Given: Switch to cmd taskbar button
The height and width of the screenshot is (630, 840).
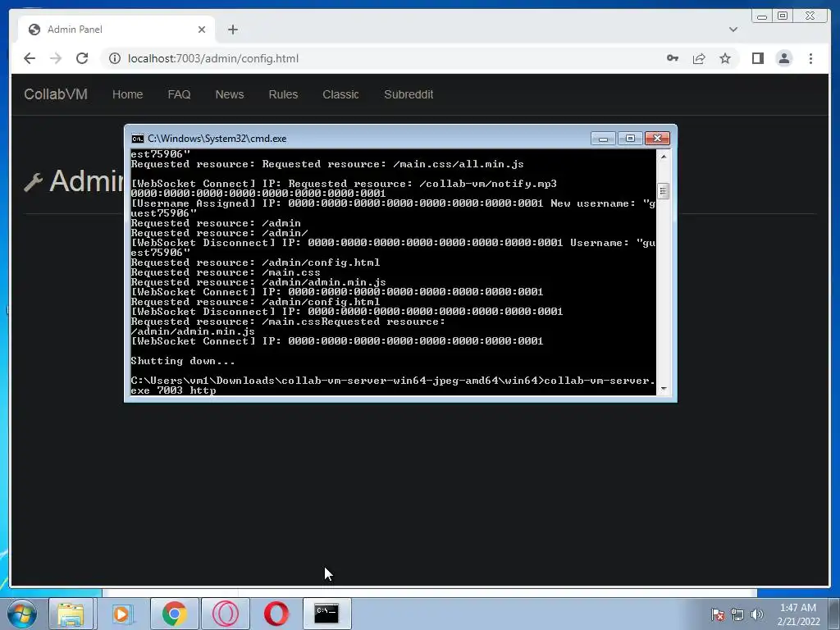Looking at the screenshot, I should (326, 614).
